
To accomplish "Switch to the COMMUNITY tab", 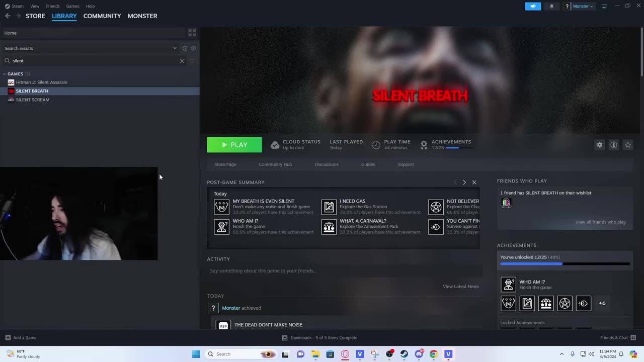I will click(x=102, y=16).
